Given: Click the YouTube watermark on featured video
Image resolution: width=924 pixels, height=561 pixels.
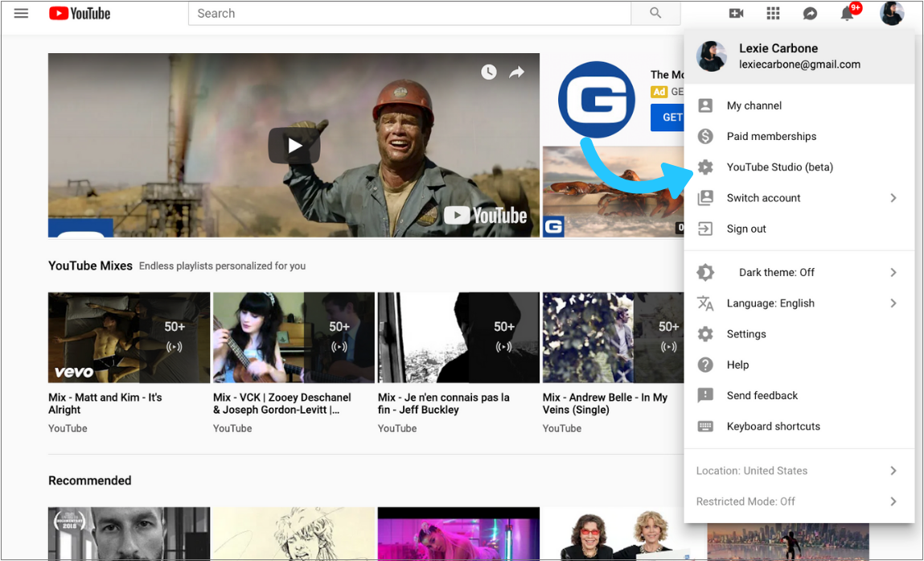Looking at the screenshot, I should (x=485, y=216).
